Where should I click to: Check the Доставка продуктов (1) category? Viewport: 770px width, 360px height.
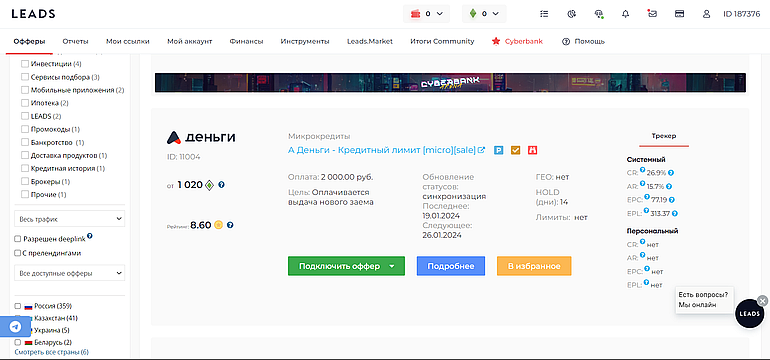(x=25, y=155)
